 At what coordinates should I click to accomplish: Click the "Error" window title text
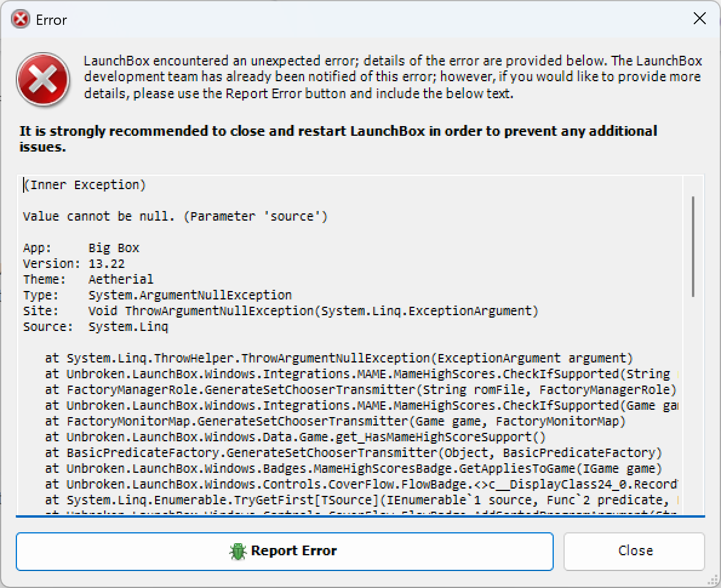tap(51, 20)
